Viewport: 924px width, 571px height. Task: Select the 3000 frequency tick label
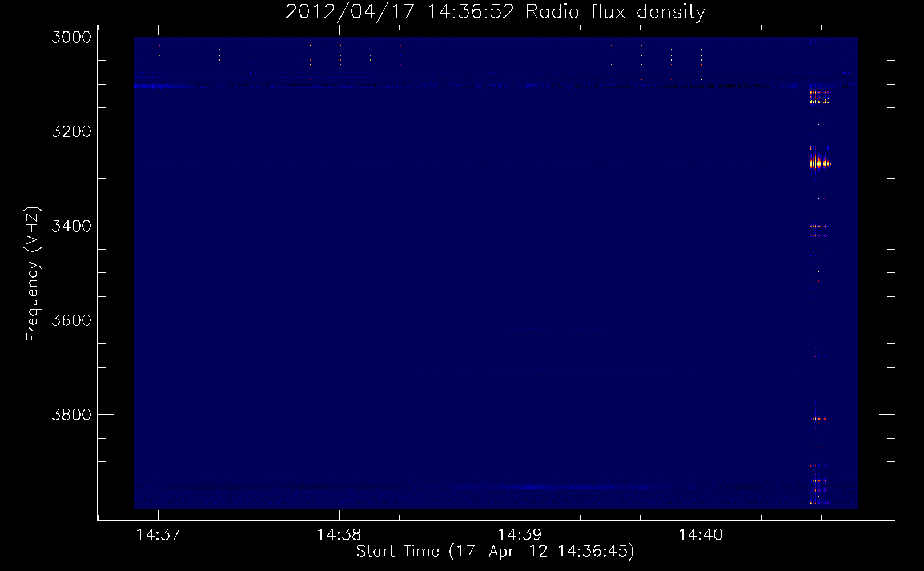[x=71, y=37]
